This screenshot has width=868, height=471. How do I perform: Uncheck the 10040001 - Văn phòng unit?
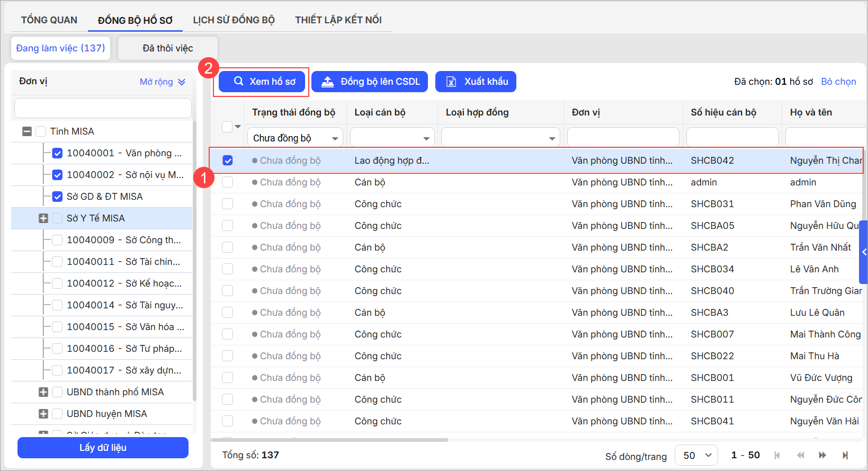(x=58, y=153)
